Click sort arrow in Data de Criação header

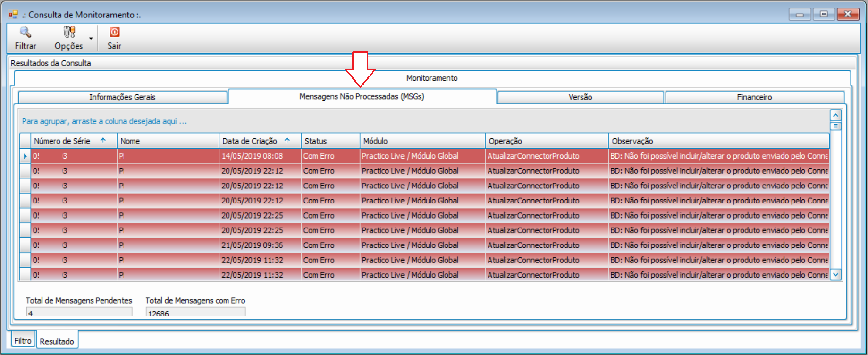point(287,140)
